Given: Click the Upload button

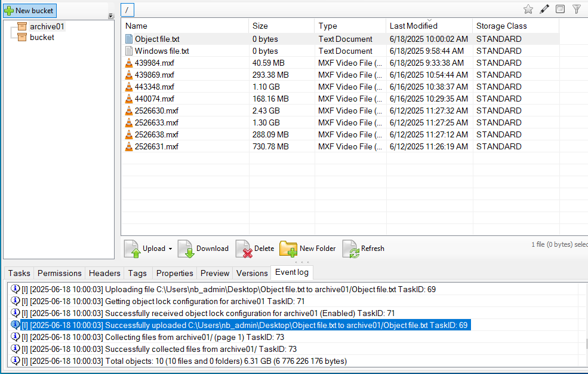Looking at the screenshot, I should (x=145, y=249).
